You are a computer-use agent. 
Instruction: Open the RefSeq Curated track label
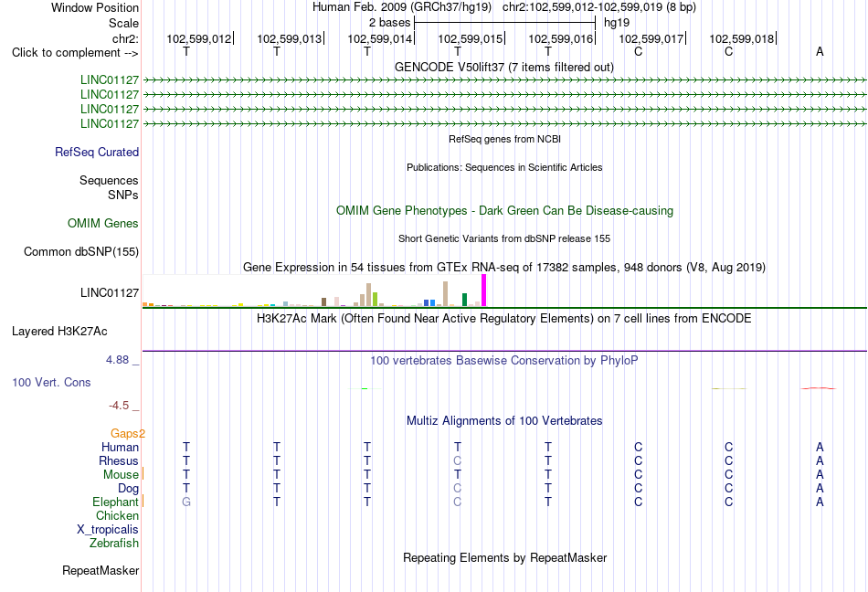(x=97, y=152)
